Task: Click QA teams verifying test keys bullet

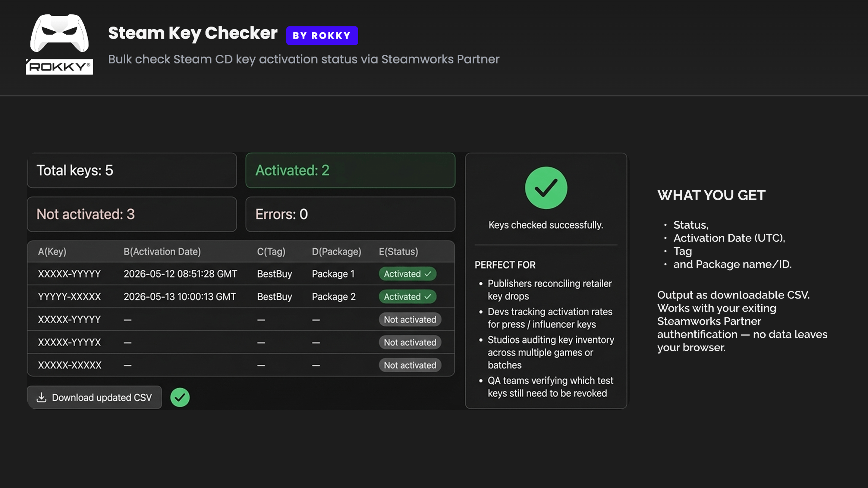Action: [x=550, y=386]
